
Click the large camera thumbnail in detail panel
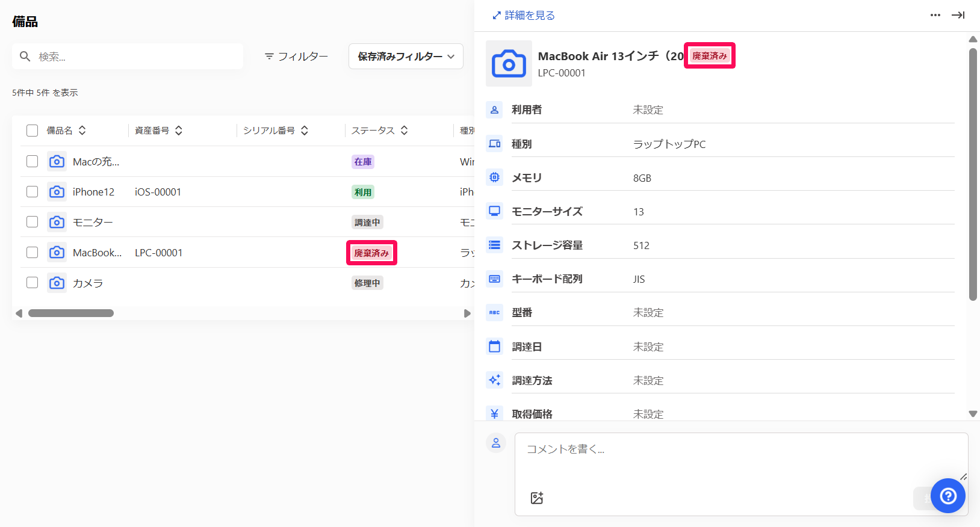tap(509, 63)
